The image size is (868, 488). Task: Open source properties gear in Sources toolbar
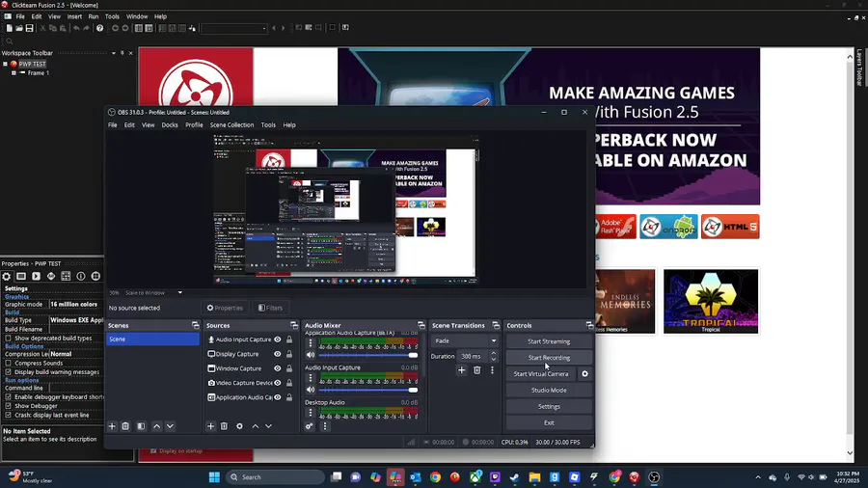[240, 426]
